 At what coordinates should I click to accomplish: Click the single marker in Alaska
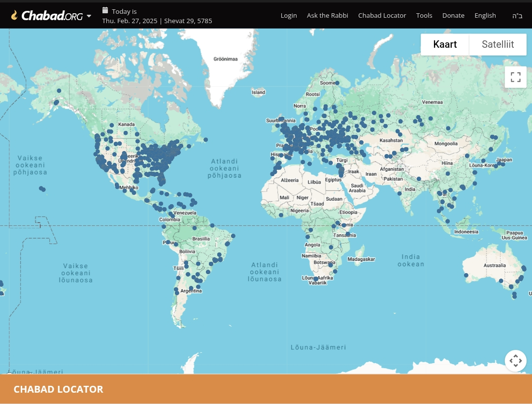[59, 91]
